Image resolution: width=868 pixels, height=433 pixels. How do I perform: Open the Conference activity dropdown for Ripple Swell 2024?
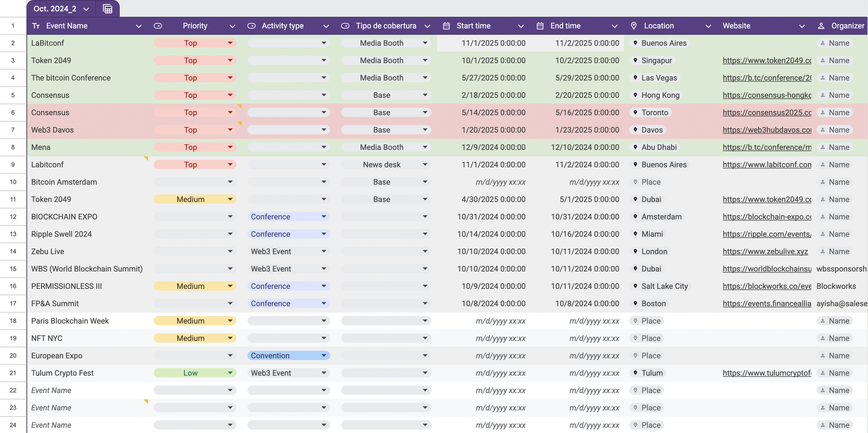(x=289, y=234)
